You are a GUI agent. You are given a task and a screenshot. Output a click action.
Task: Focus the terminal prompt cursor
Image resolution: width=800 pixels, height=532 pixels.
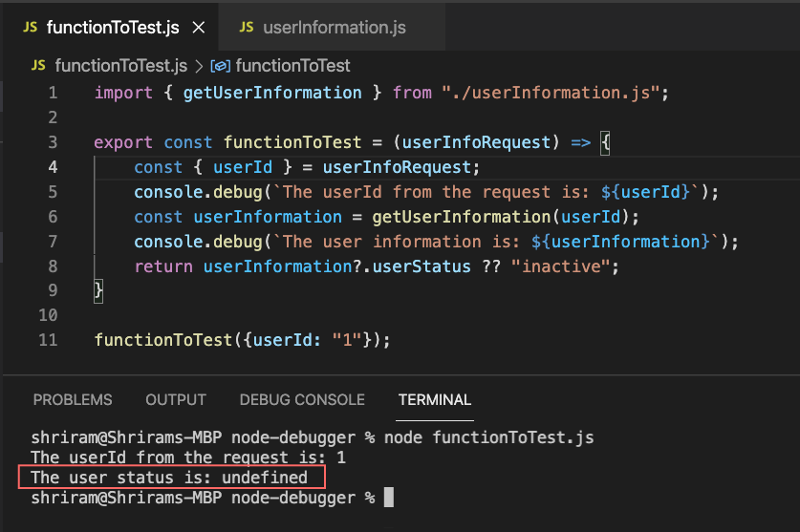(x=388, y=498)
